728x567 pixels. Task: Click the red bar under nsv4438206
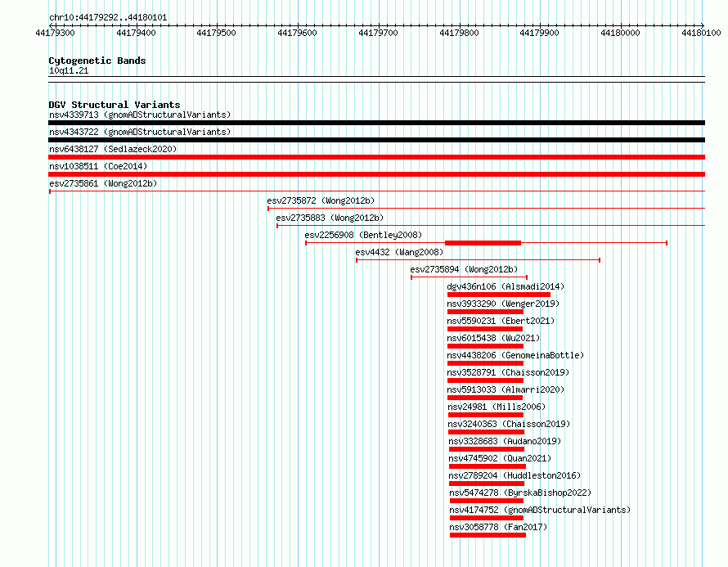485,363
